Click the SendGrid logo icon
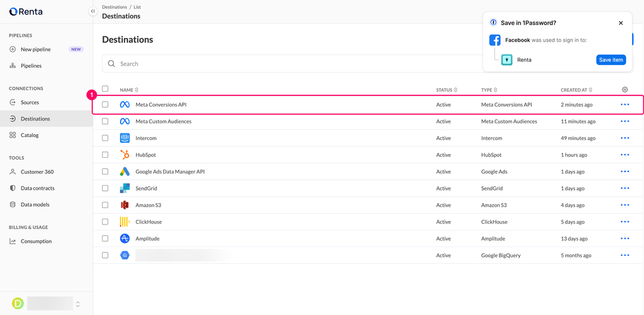The width and height of the screenshot is (644, 315). click(x=125, y=188)
